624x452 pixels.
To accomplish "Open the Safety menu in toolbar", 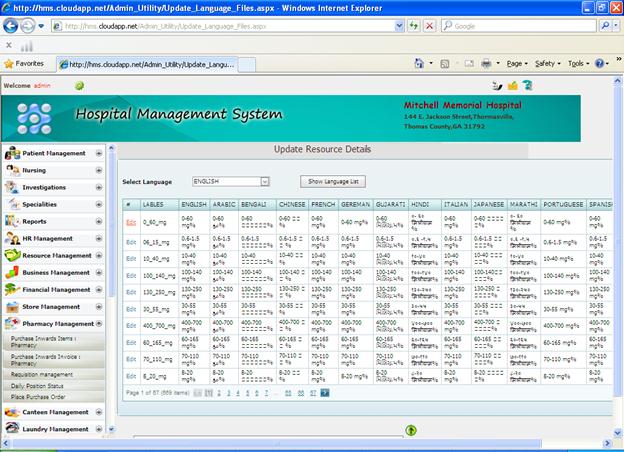I will click(547, 63).
